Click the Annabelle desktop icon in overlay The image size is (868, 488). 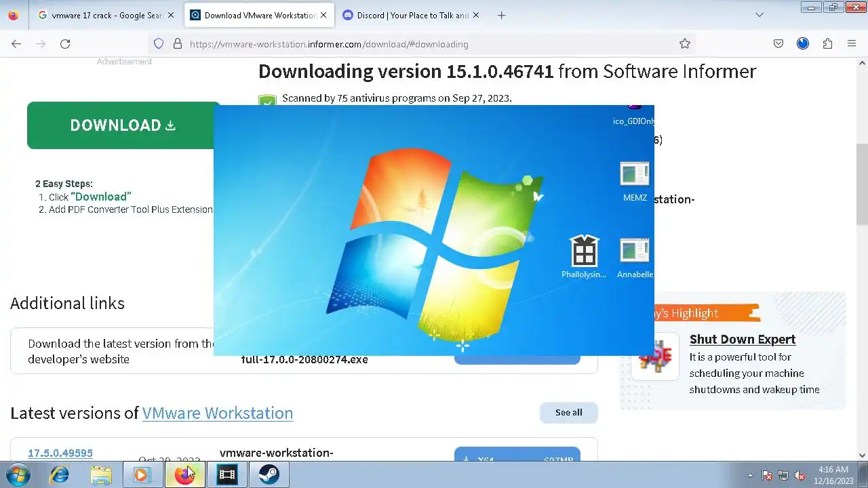635,258
